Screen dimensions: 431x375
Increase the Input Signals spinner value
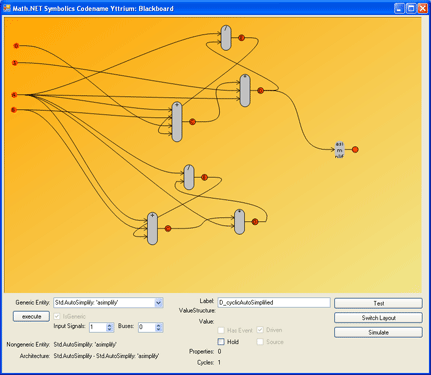[x=110, y=325]
